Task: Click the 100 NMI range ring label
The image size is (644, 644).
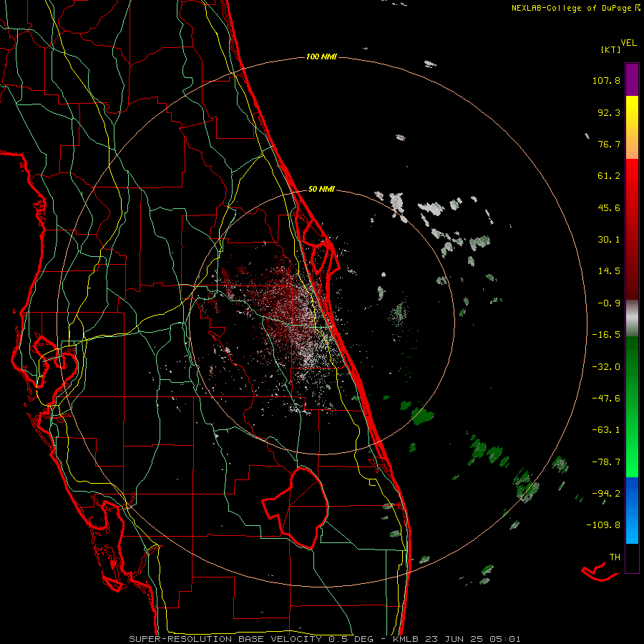Action: click(x=321, y=57)
